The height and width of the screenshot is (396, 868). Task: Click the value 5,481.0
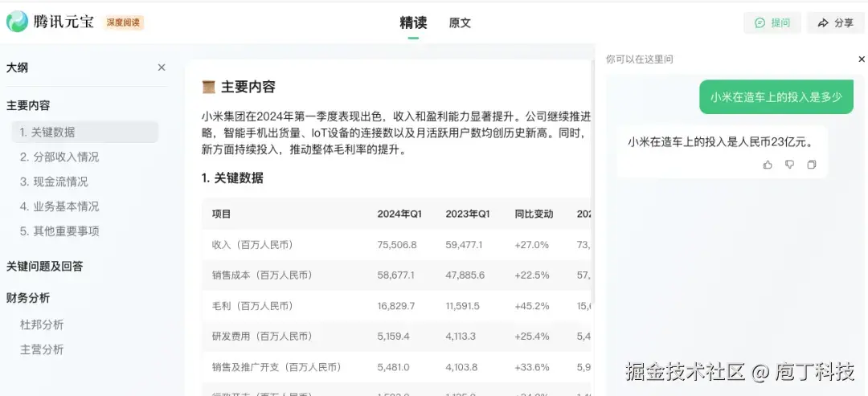pyautogui.click(x=394, y=367)
